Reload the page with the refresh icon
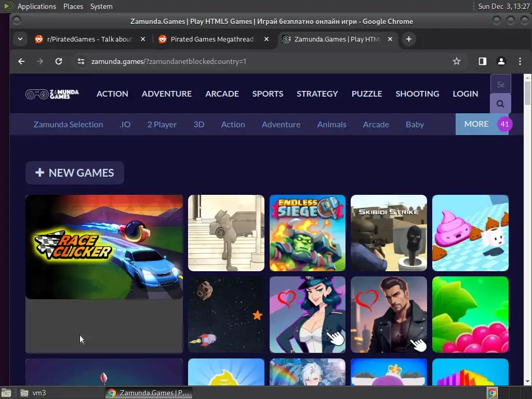The height and width of the screenshot is (399, 532). (59, 61)
